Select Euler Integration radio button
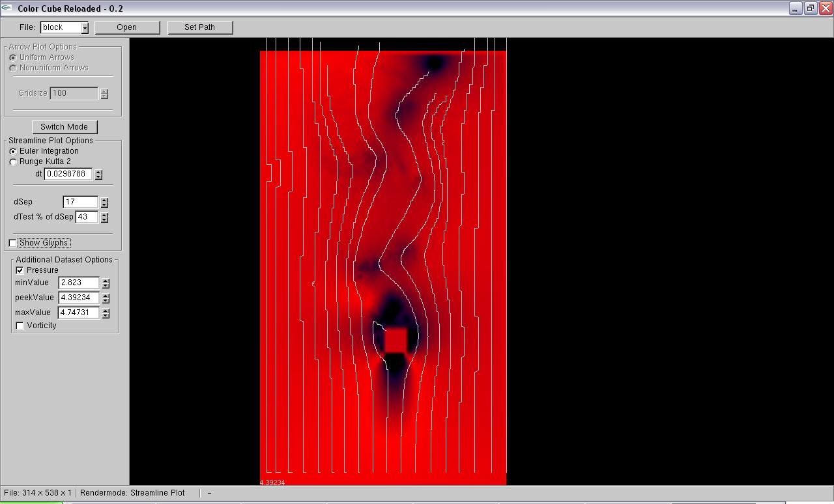This screenshot has width=834, height=504. point(13,151)
